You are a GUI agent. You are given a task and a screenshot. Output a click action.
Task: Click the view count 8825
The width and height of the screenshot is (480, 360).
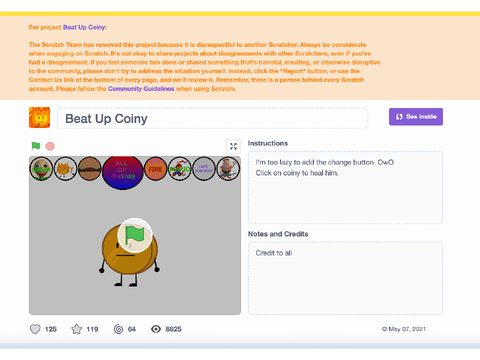[x=174, y=329]
